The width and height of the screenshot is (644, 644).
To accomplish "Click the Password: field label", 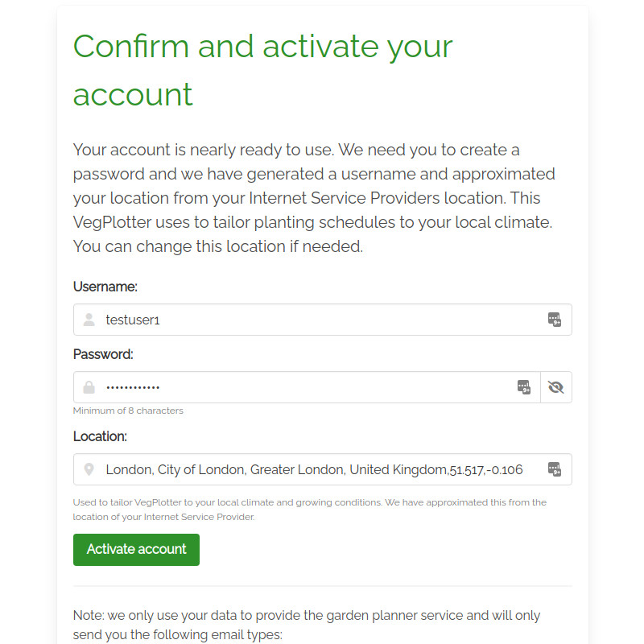I will click(103, 354).
